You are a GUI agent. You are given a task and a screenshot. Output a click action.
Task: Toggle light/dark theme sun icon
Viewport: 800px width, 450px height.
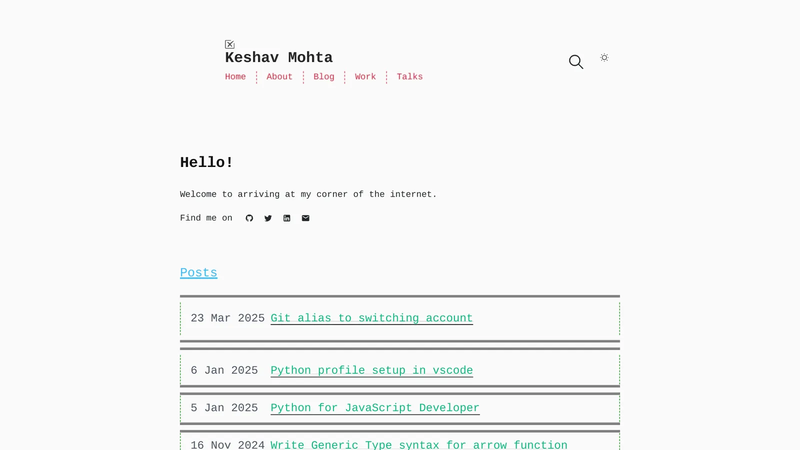click(x=604, y=58)
